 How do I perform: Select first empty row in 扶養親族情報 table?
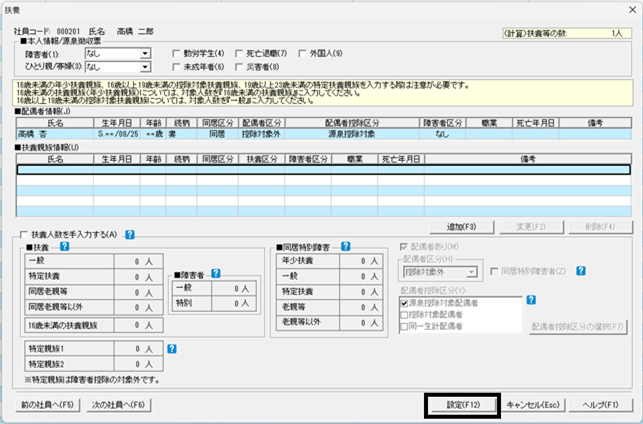tap(324, 169)
